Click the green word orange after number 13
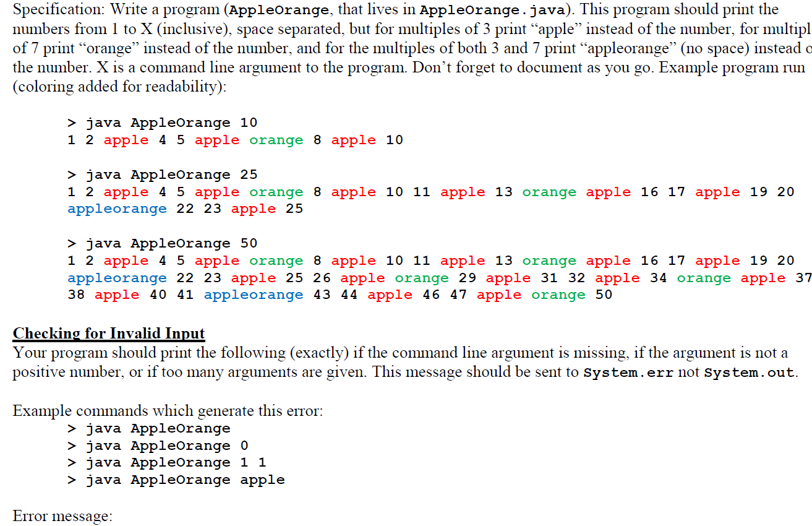812x526 pixels. [x=549, y=191]
